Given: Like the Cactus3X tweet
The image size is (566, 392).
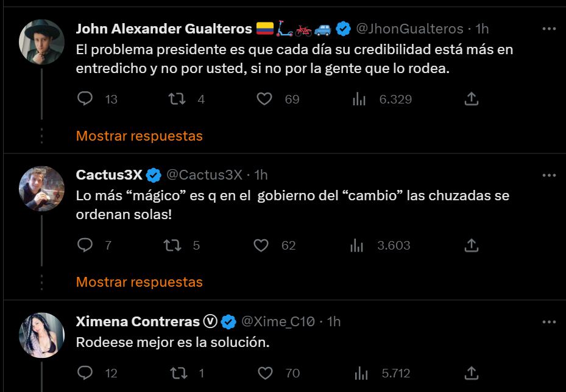Looking at the screenshot, I should pyautogui.click(x=261, y=245).
